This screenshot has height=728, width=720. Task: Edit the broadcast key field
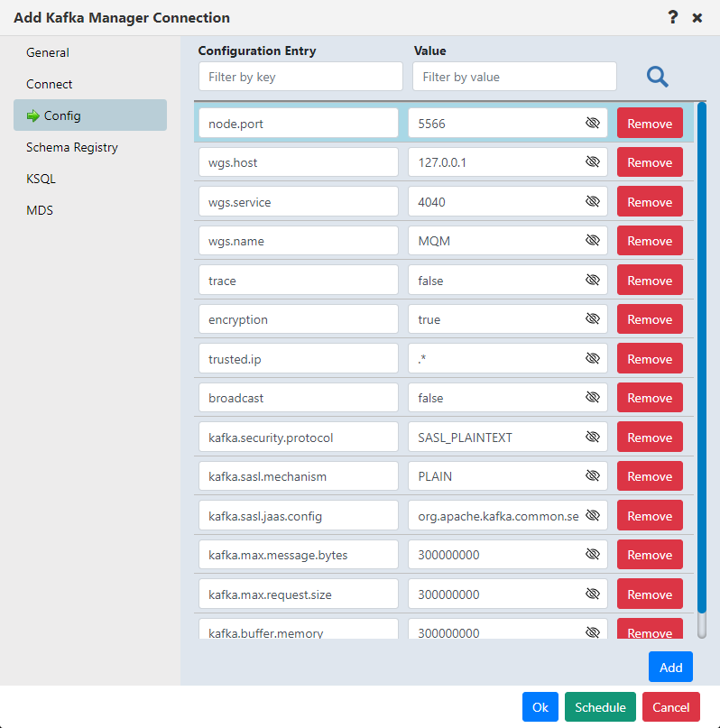click(299, 398)
